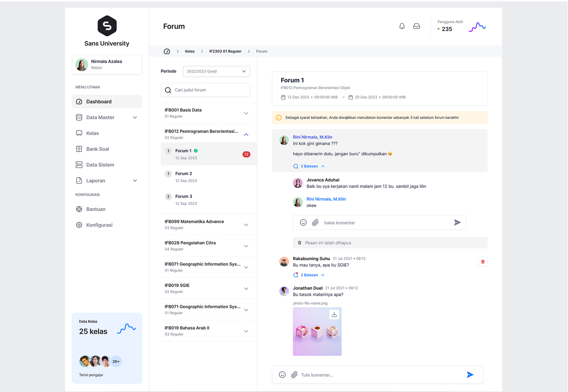Select Forum 2 in forum list
Viewport: 568px width, 392px height.
[209, 177]
